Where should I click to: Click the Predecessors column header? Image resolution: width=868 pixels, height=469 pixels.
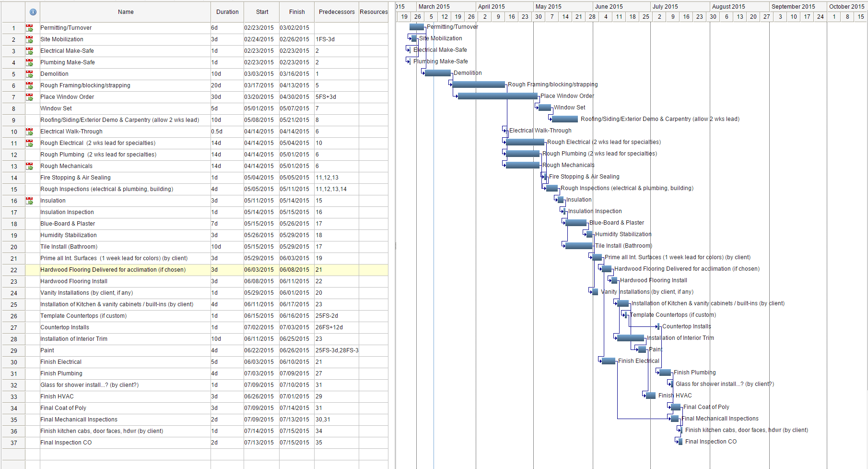(337, 12)
